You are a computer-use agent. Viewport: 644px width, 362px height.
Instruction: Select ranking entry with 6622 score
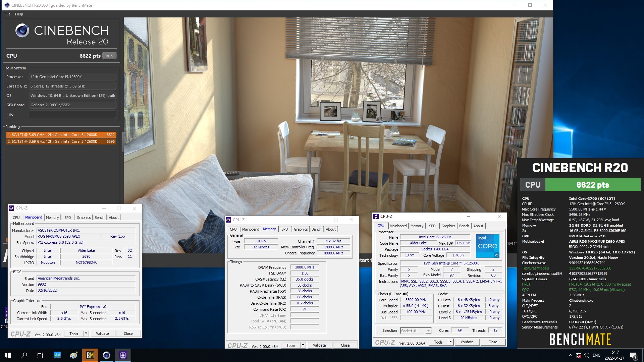click(61, 135)
